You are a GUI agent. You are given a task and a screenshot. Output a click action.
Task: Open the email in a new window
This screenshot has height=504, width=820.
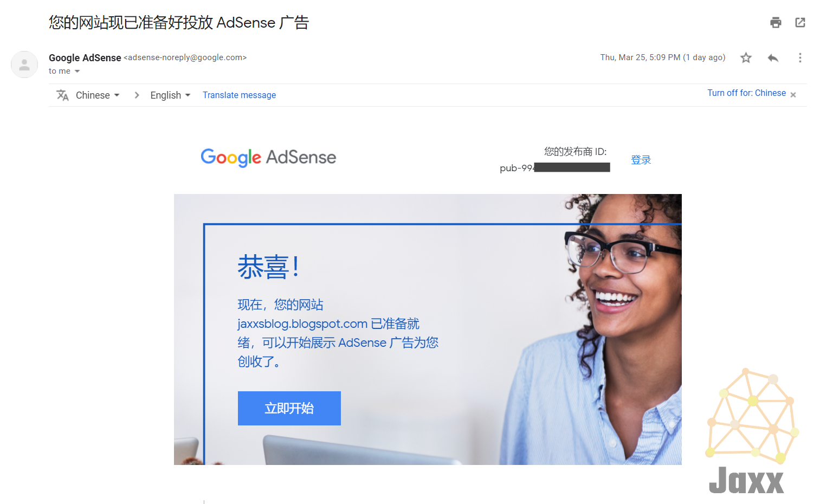pyautogui.click(x=800, y=22)
